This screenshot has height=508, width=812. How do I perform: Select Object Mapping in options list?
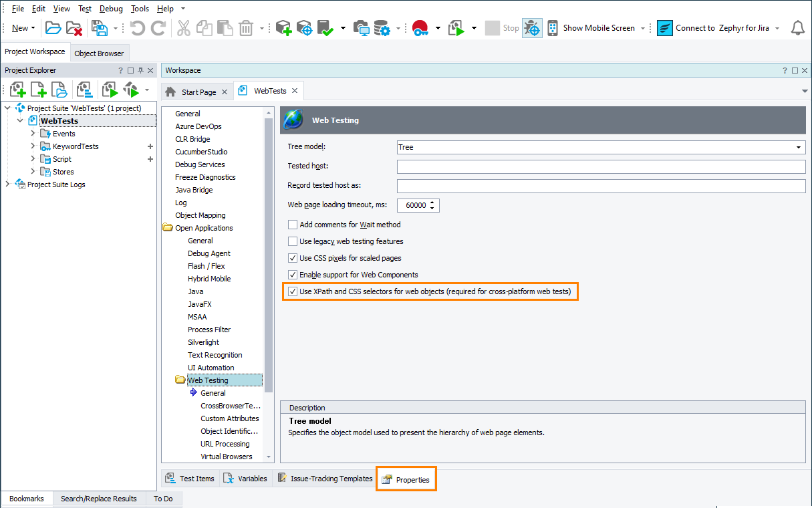click(200, 215)
